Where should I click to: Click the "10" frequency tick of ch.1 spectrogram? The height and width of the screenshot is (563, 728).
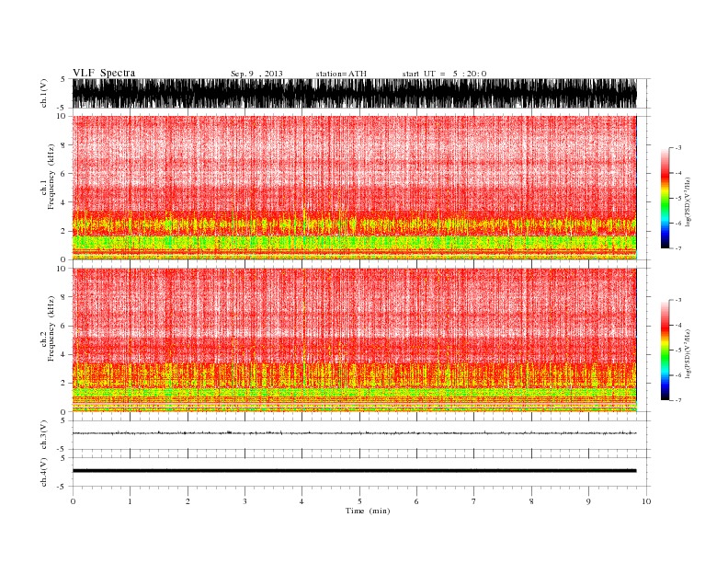coord(62,116)
